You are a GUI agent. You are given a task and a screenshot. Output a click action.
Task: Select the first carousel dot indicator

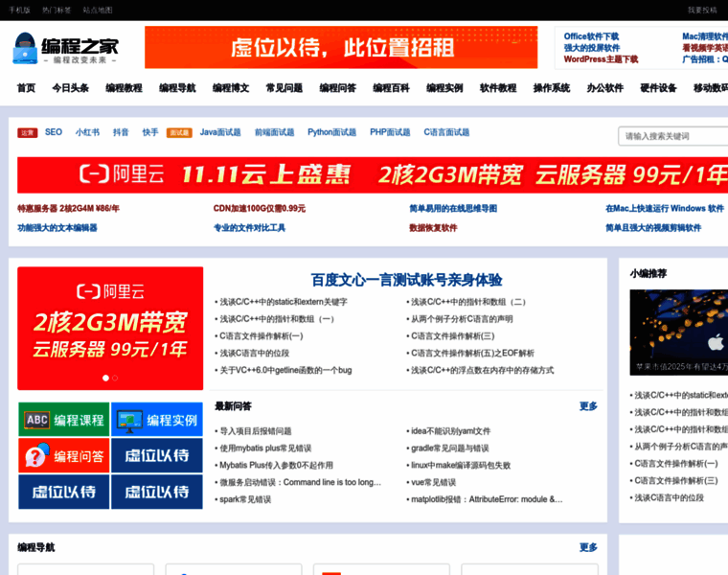[x=106, y=379]
